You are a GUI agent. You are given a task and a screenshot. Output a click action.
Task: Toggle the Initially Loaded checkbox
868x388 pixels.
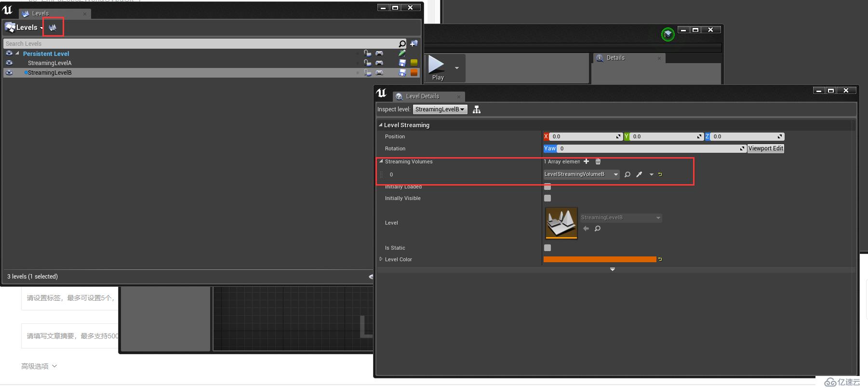point(548,187)
